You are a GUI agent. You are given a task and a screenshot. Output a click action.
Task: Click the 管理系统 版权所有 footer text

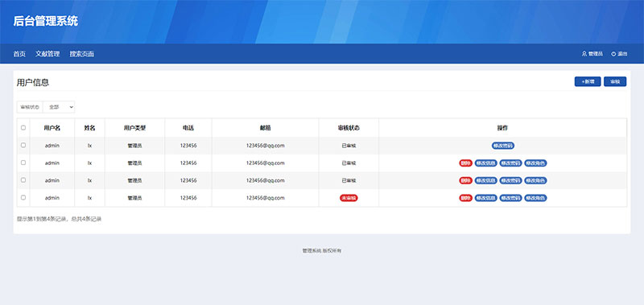322,250
